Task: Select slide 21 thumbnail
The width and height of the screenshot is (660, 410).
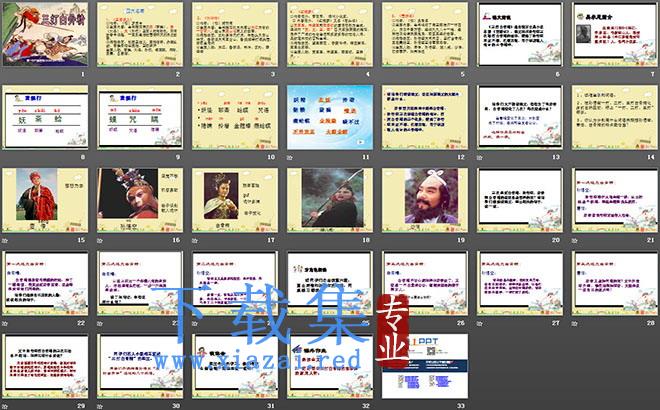Action: [615, 200]
